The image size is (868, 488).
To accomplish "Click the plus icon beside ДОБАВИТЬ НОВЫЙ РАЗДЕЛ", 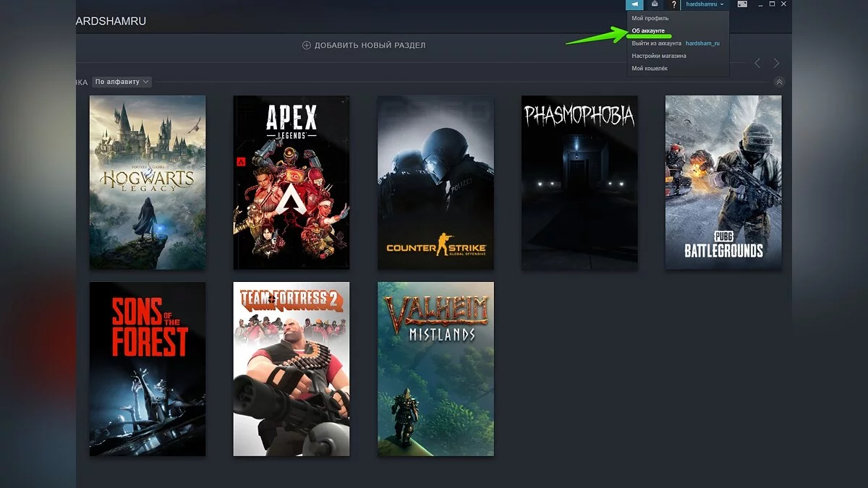I will [x=307, y=45].
